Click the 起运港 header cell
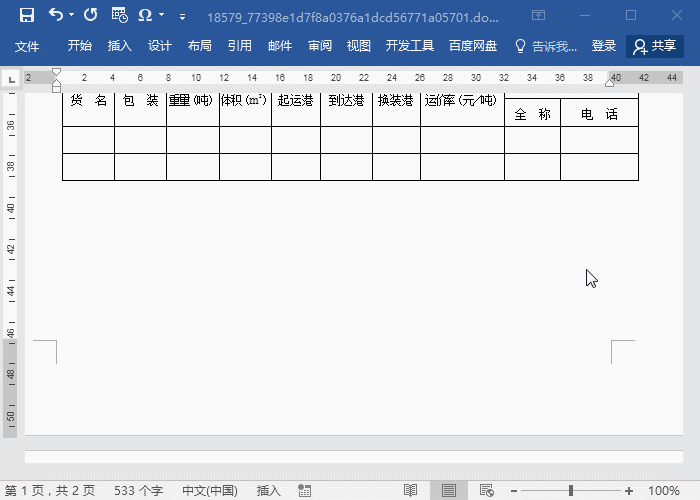This screenshot has height=500, width=700. (296, 109)
